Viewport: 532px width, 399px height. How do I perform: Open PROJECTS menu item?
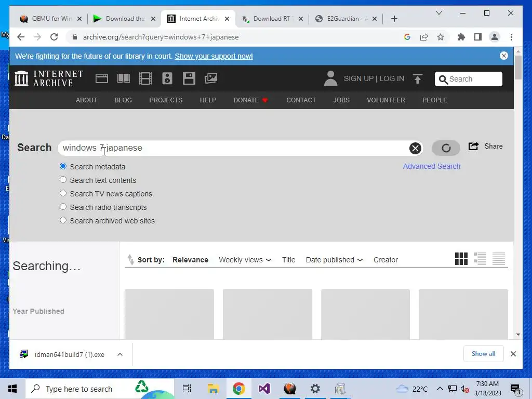(166, 100)
